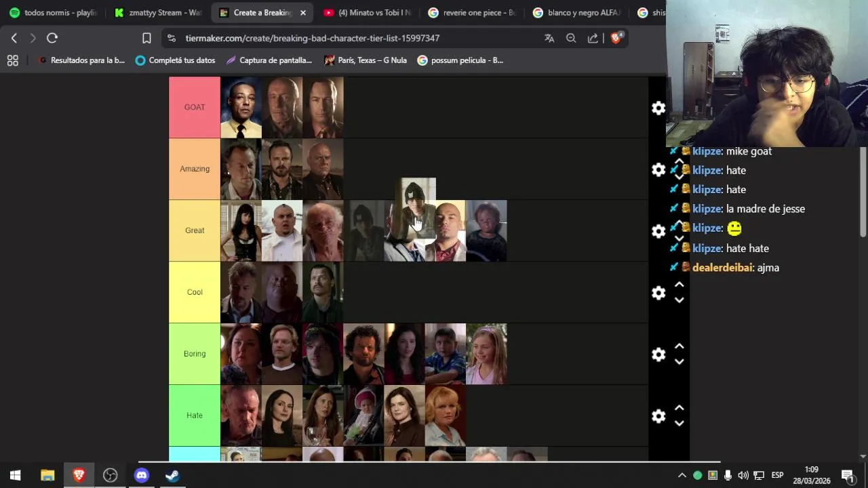Switch to the 'todos normis' Spotify tab
Image resolution: width=868 pixels, height=488 pixels.
pos(53,13)
